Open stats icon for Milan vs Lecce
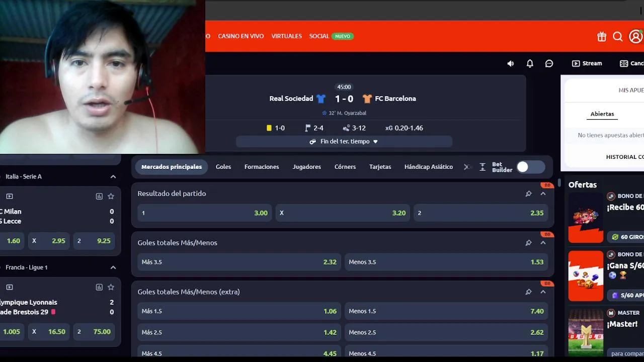 pos(99,196)
